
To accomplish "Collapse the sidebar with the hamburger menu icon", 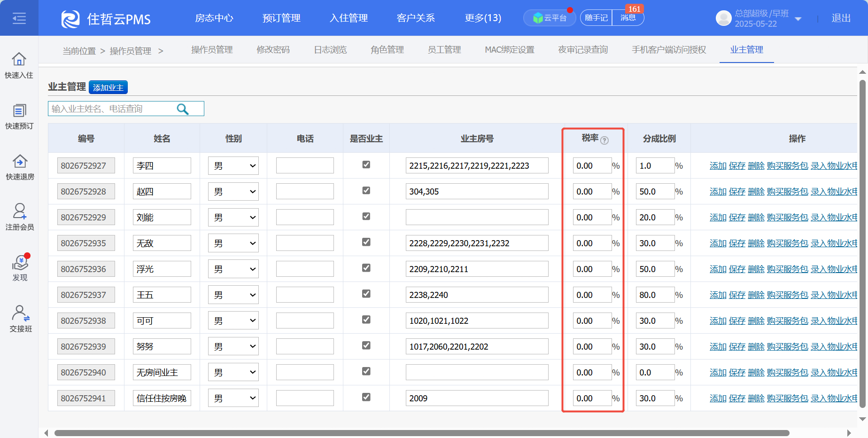I will [19, 18].
